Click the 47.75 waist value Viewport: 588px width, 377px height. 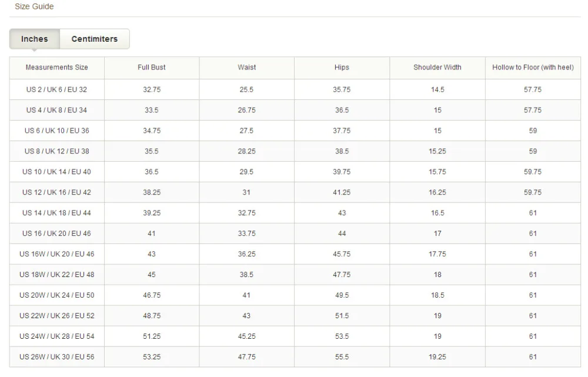tap(247, 357)
